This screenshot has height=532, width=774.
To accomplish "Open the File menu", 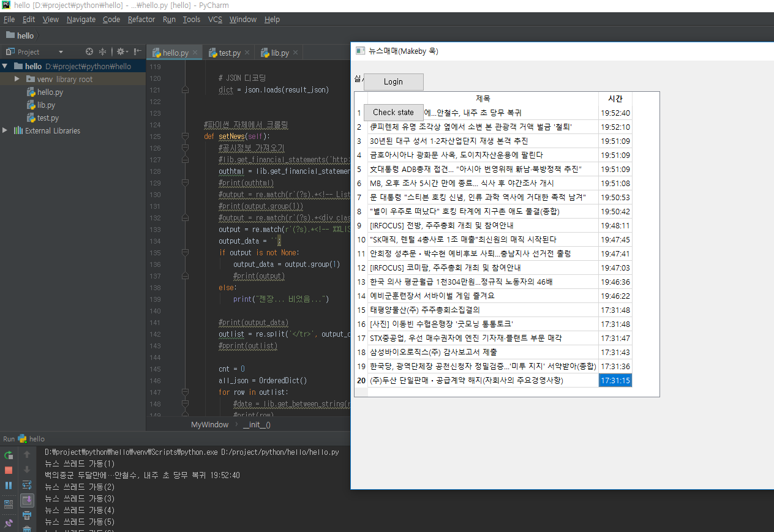I will pyautogui.click(x=9, y=20).
